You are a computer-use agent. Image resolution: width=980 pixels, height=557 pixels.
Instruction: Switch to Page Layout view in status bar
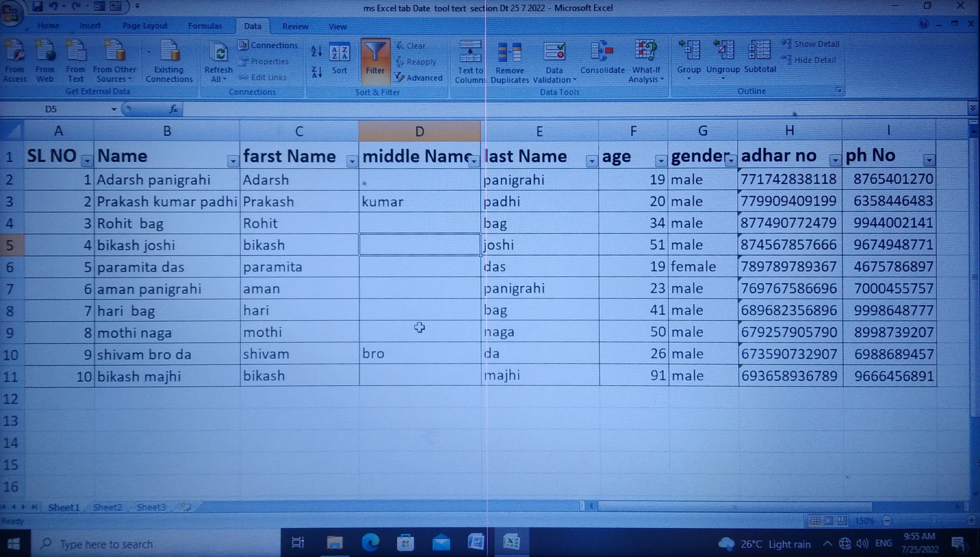tap(828, 521)
